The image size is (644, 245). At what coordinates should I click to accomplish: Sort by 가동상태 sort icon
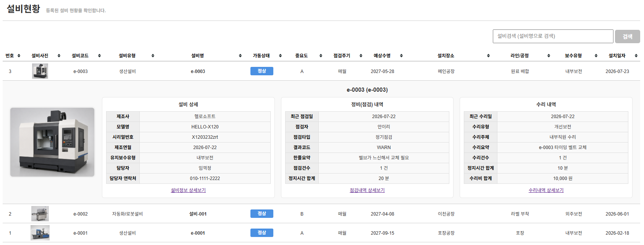(280, 56)
